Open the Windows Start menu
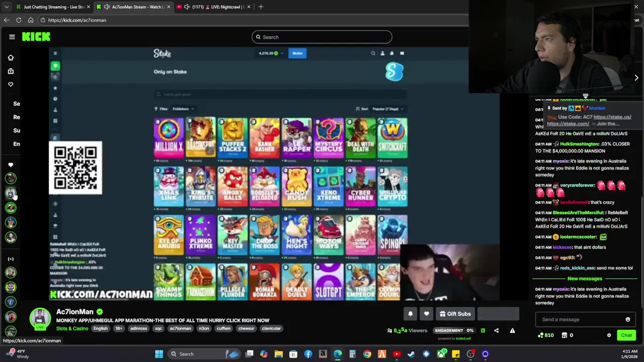The image size is (644, 362). tap(159, 354)
